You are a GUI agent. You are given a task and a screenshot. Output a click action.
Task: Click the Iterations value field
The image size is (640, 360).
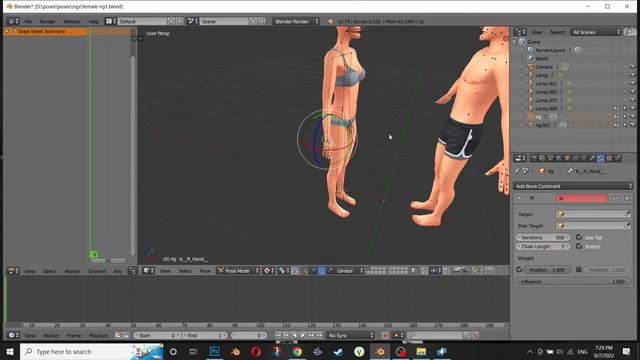543,237
